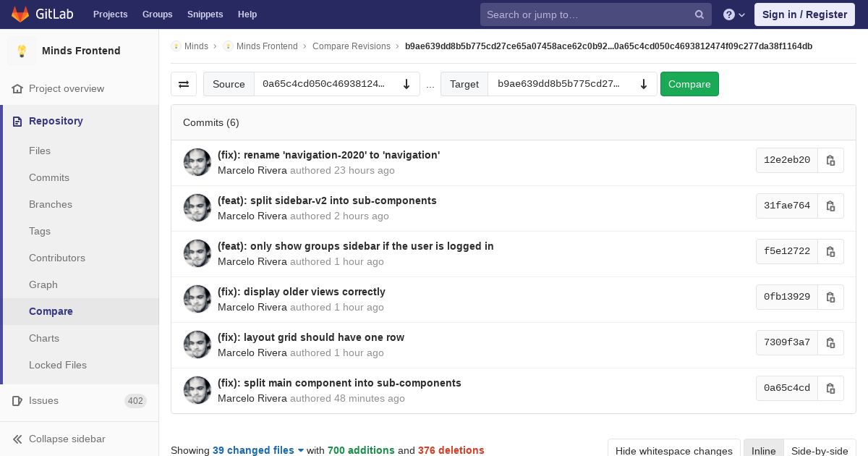Click Compare Revisions breadcrumb link
Screen dimensions: 868x456
click(352, 46)
